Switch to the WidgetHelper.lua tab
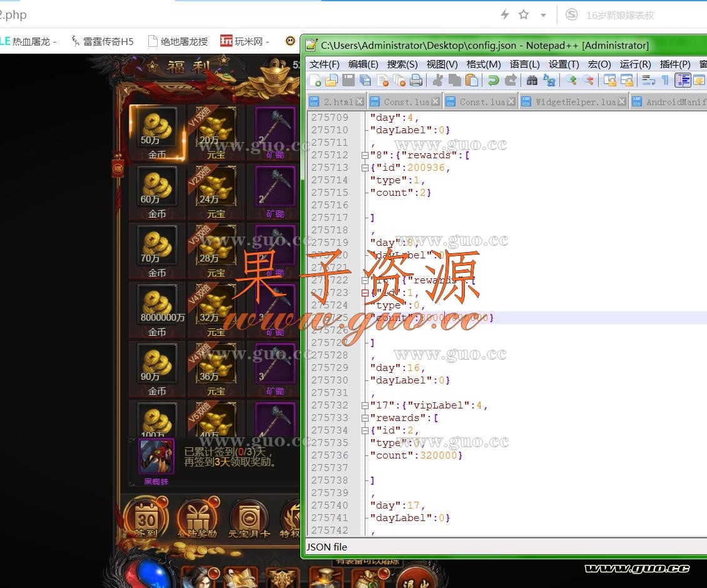The width and height of the screenshot is (707, 588). [574, 102]
